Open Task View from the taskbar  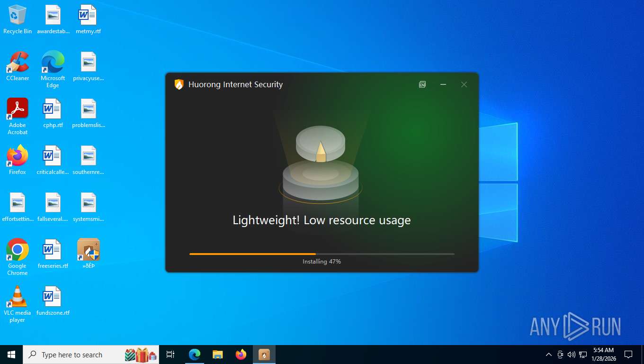click(x=170, y=355)
